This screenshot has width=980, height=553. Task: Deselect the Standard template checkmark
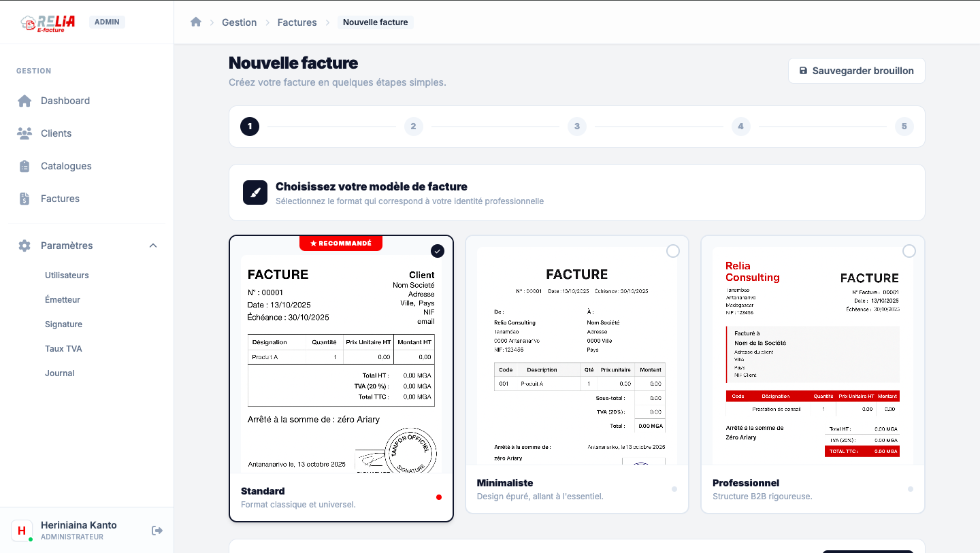click(438, 251)
